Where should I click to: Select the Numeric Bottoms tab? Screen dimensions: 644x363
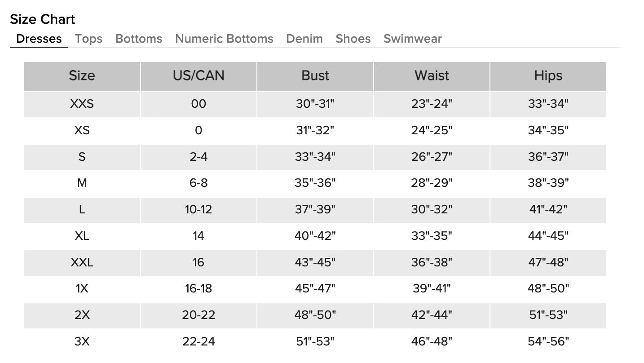pos(224,39)
